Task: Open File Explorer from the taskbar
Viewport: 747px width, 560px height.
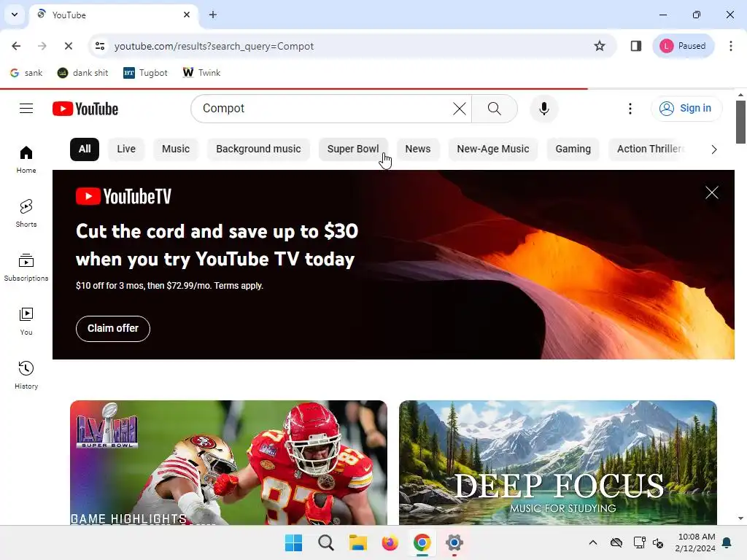Action: tap(357, 542)
